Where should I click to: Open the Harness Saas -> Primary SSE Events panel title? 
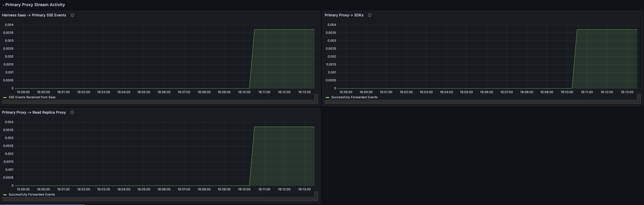click(34, 15)
